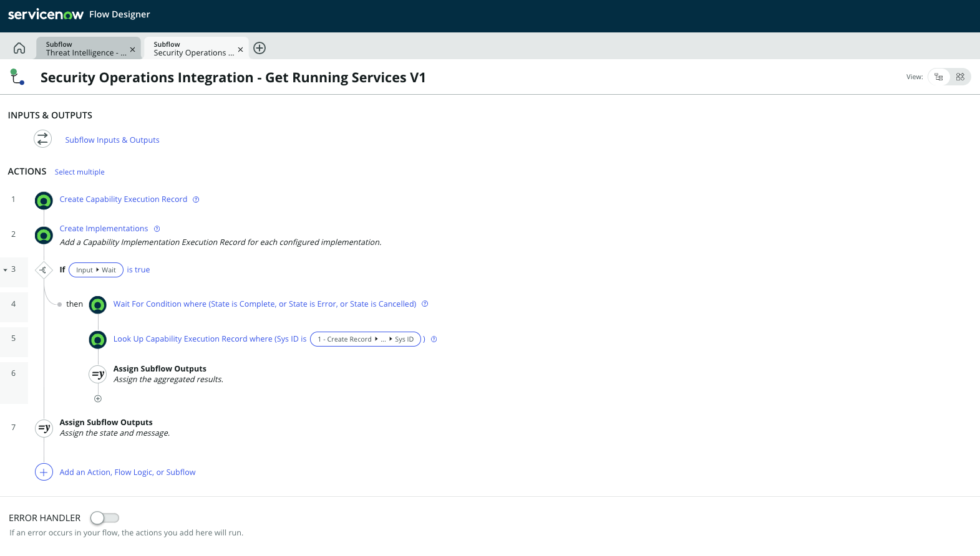Image resolution: width=980 pixels, height=556 pixels.
Task: Show help icon for Create Implementations
Action: click(x=157, y=229)
